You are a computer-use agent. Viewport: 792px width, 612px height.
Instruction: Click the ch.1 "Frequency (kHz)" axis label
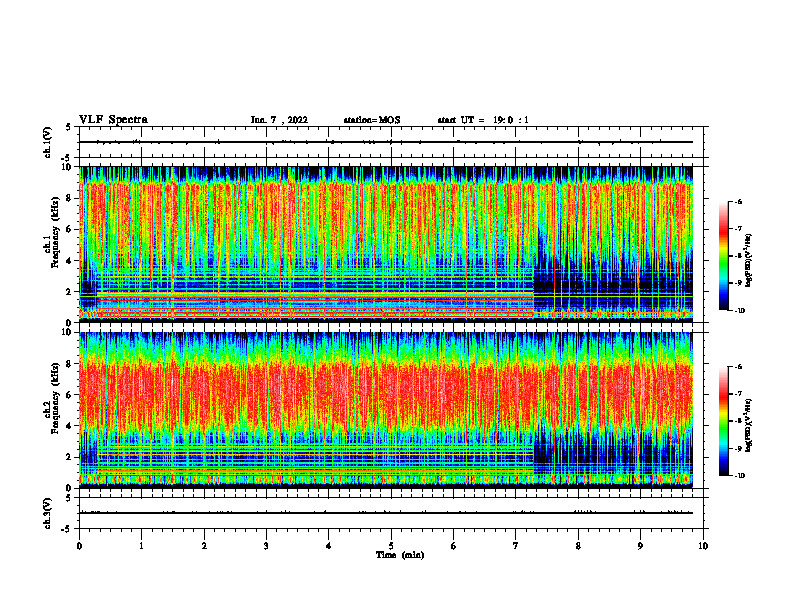[55, 233]
